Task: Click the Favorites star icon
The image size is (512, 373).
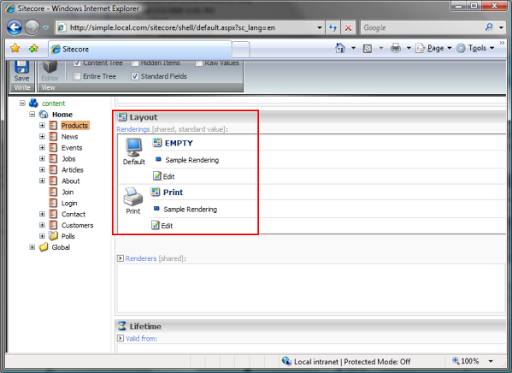Action: (x=15, y=48)
